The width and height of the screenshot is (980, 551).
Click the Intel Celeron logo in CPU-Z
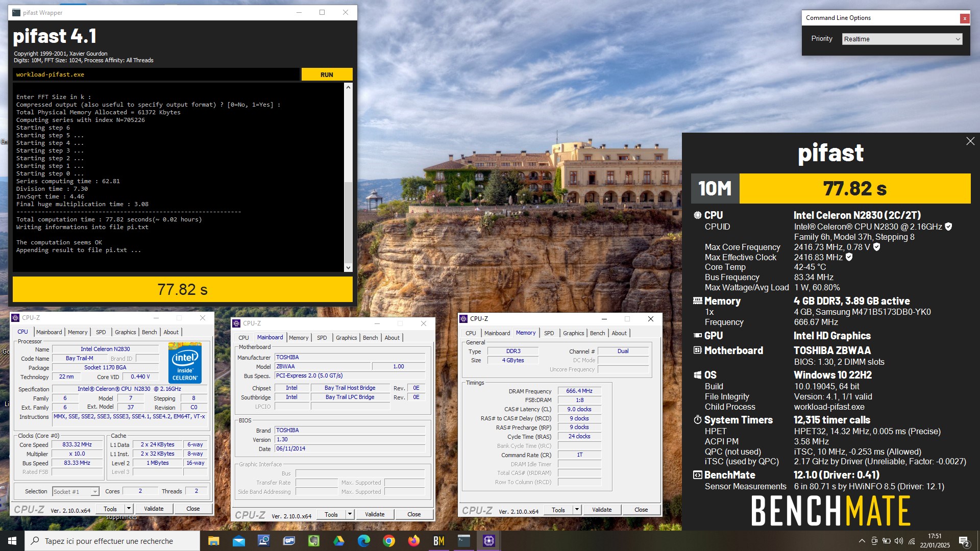coord(185,363)
